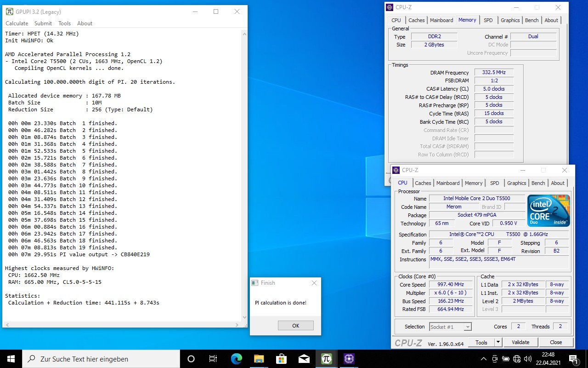Image resolution: width=588 pixels, height=368 pixels.
Task: Open volume speaker tray icon
Action: coord(528,359)
